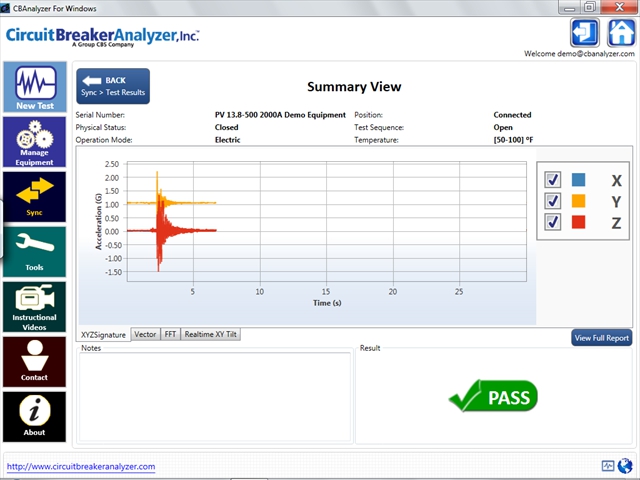Switch to the Vector tab
This screenshot has width=640, height=480.
pyautogui.click(x=145, y=334)
